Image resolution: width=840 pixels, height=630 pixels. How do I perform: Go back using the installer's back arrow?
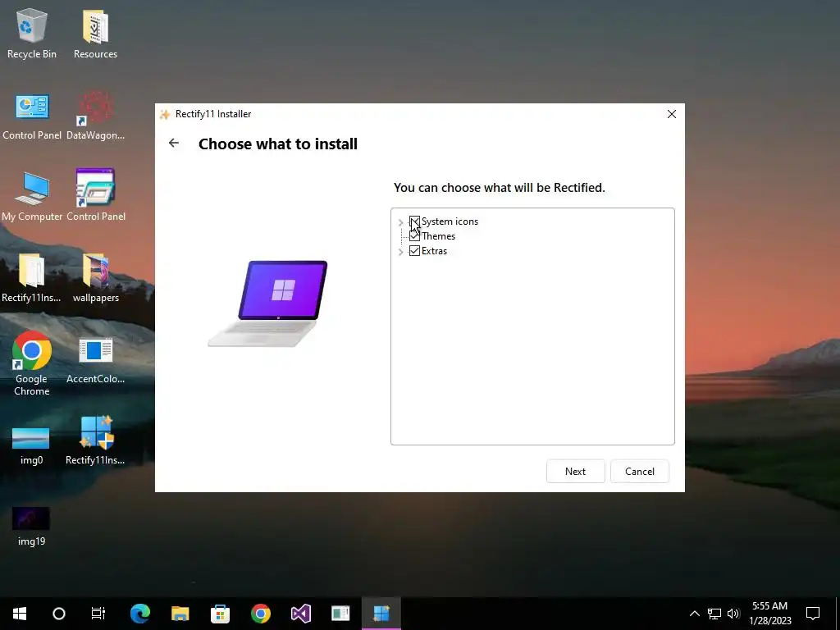click(174, 143)
